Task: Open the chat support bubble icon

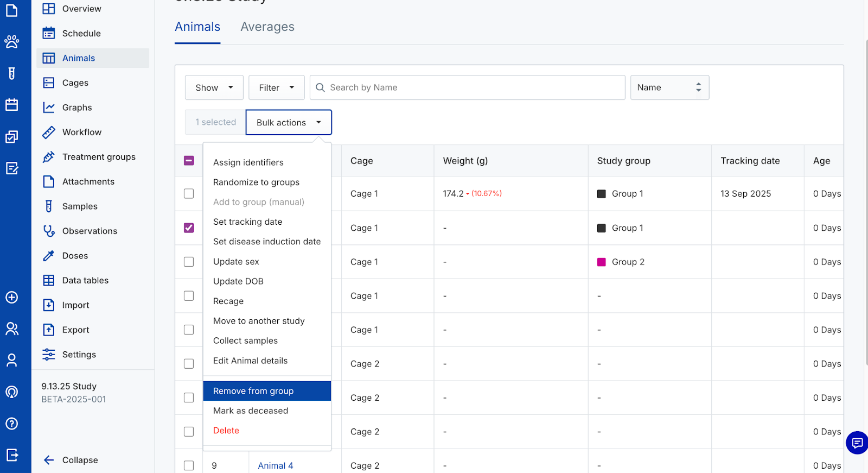Action: (857, 443)
